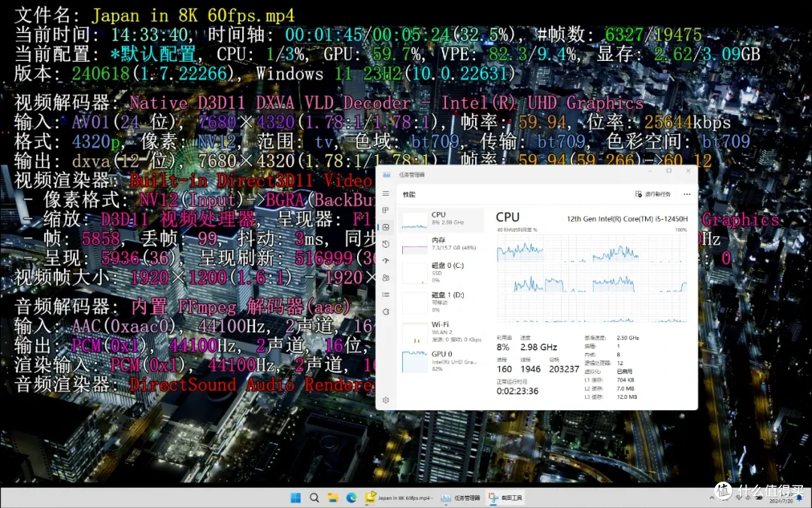
Task: Click the Task Manager title bar icon
Action: tap(386, 175)
